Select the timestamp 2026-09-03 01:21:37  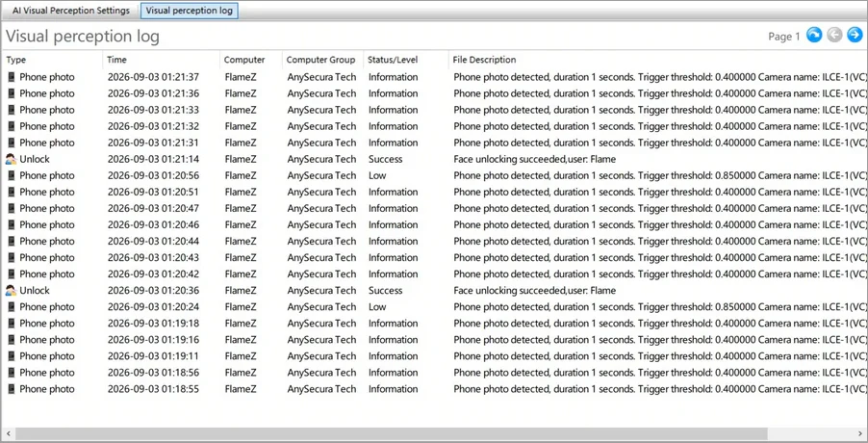[153, 77]
